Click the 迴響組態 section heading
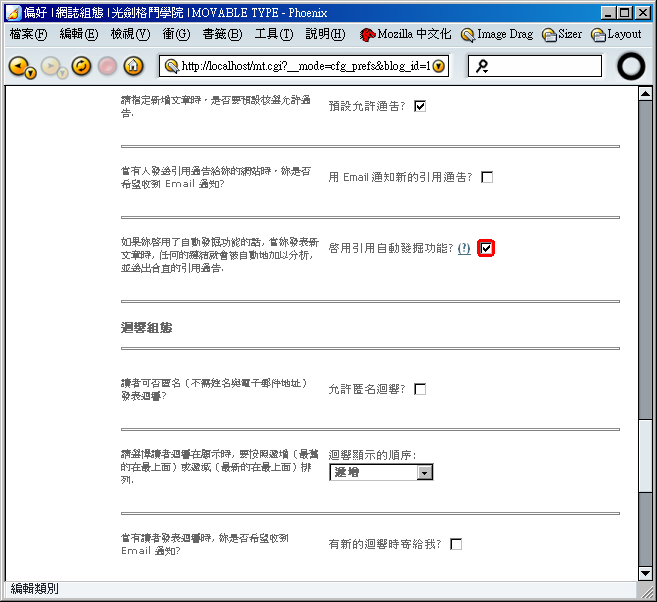 coord(147,327)
